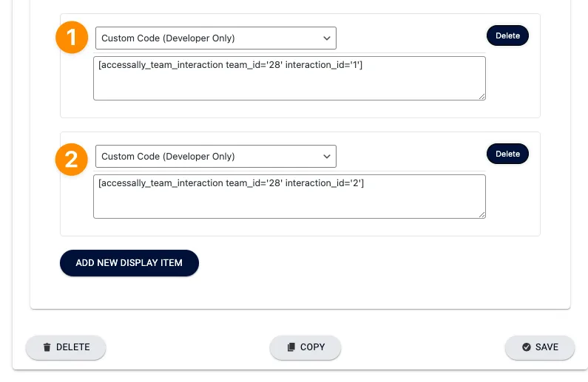Delete display item 1
Screen dimensions: 588x382
tap(507, 35)
